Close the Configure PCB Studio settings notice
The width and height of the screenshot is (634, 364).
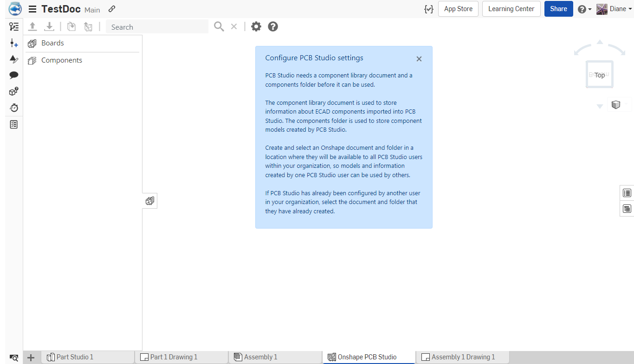[x=419, y=59]
